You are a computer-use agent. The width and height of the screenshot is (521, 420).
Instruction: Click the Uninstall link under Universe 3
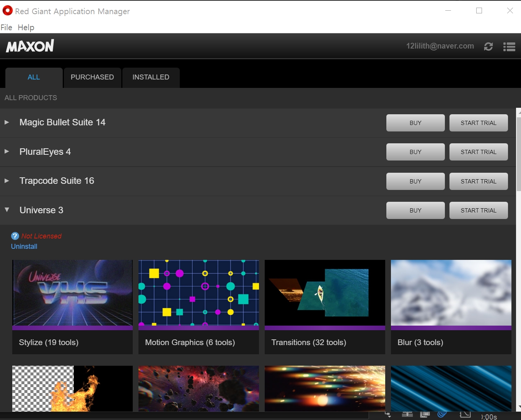[24, 246]
